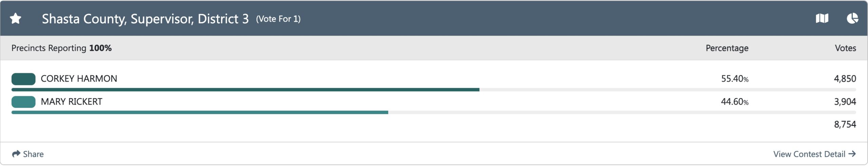Select the Corkey Harmon candidate name
Viewport: 868px width, 166px height.
click(x=79, y=79)
